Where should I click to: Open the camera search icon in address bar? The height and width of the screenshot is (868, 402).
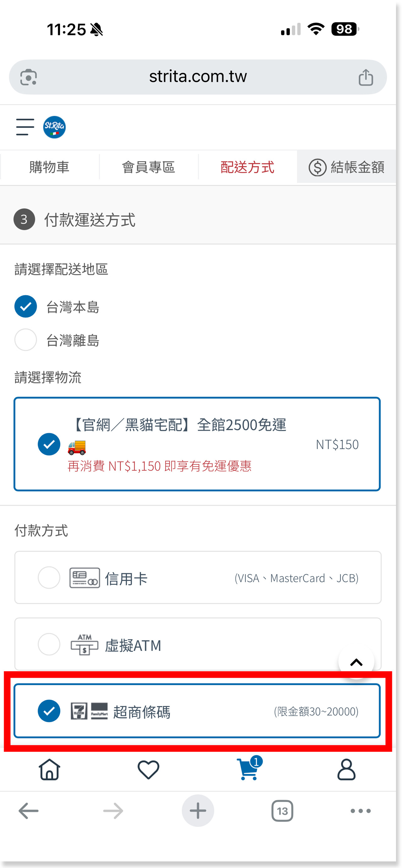(29, 78)
